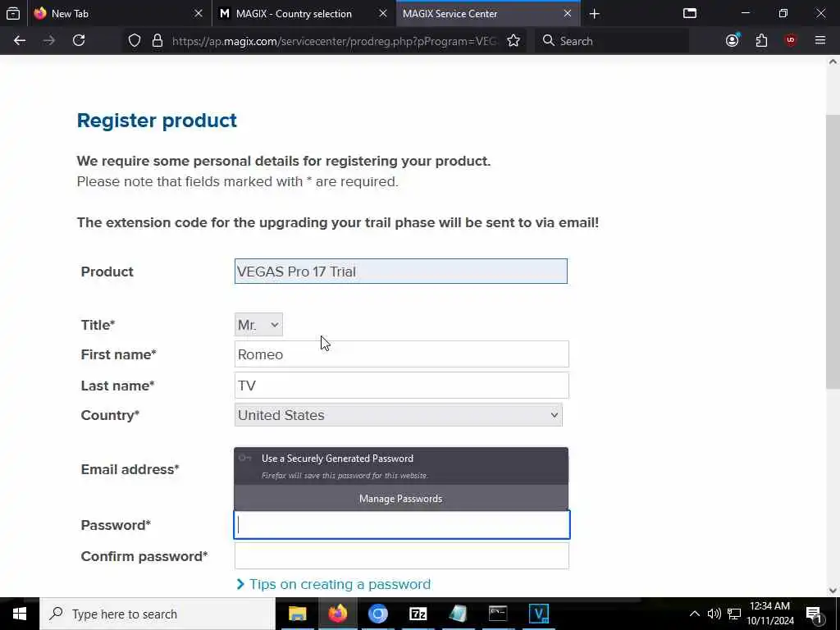
Task: Open the Firefox account icon
Action: [x=733, y=41]
